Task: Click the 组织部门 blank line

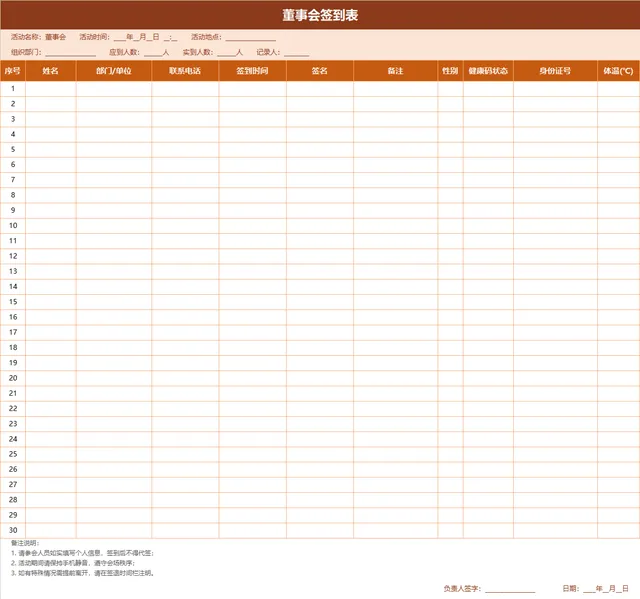Action: point(71,53)
